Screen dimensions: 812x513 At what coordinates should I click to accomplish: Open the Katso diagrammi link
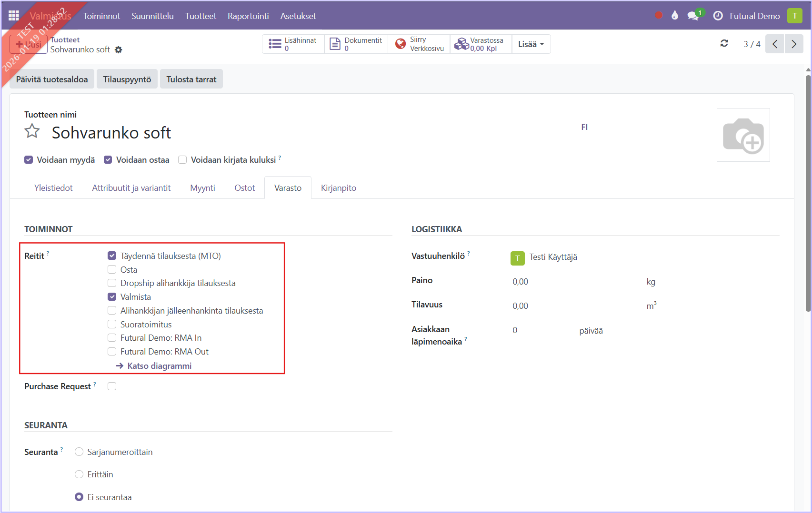159,366
